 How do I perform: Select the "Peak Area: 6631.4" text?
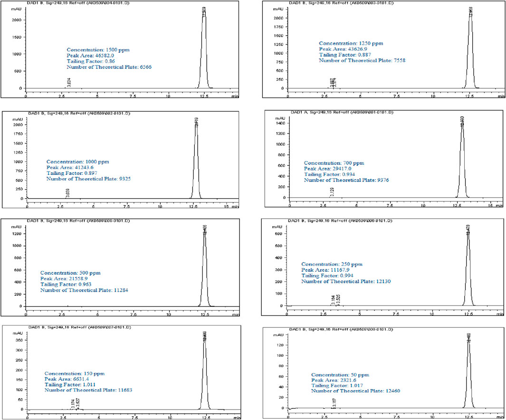point(67,379)
